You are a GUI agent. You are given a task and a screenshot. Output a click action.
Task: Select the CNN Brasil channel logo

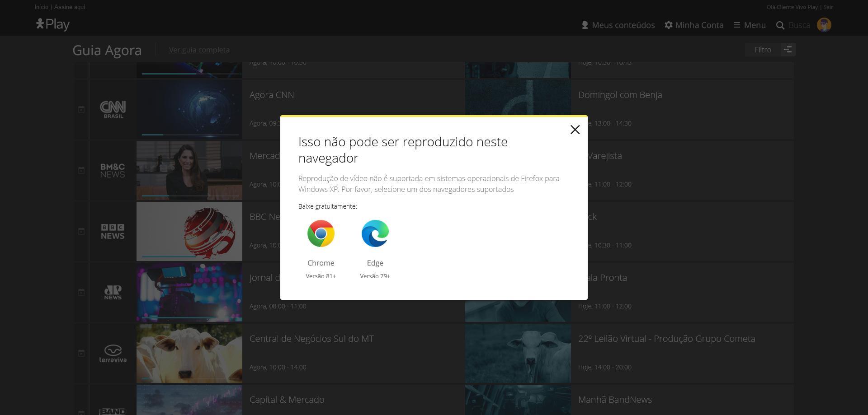click(113, 110)
